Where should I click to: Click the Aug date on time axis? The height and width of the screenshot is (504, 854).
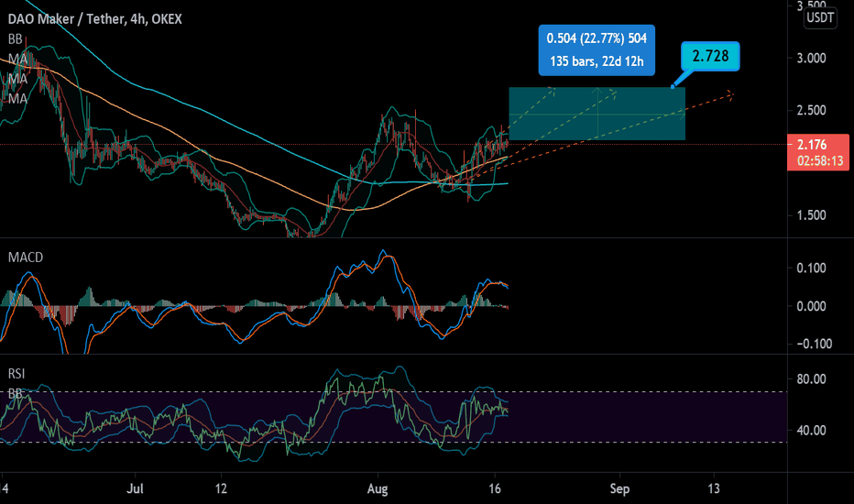[x=378, y=488]
